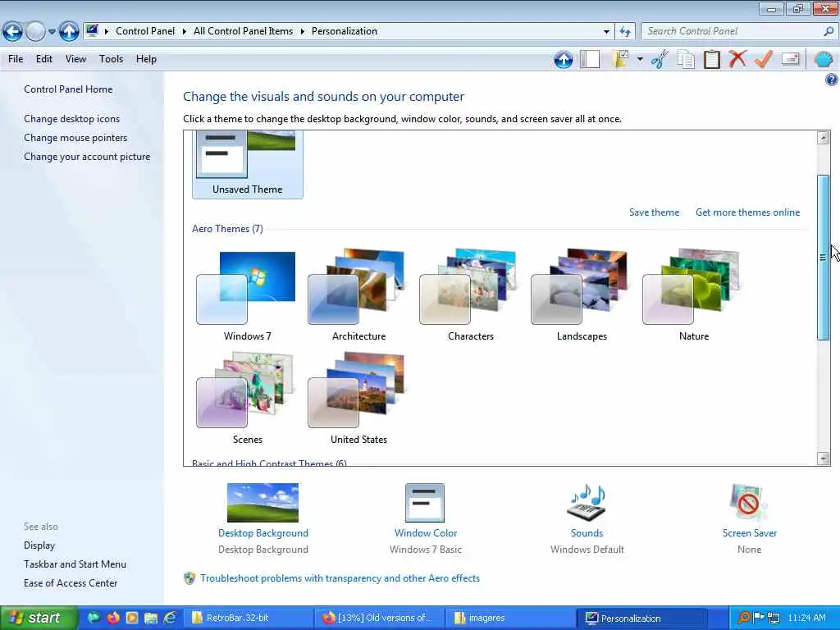Open the Help menu

click(x=146, y=59)
